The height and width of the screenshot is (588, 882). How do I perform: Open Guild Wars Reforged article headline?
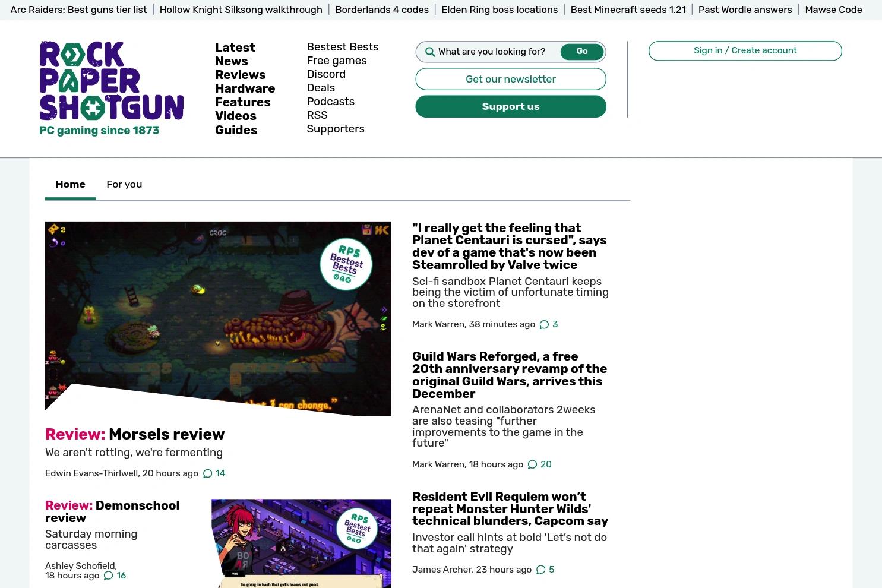pyautogui.click(x=510, y=375)
